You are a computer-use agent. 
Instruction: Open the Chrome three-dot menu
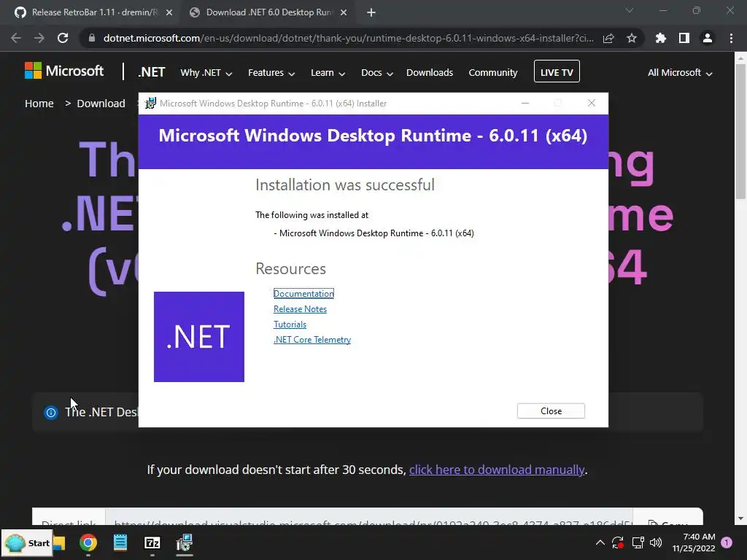[731, 38]
